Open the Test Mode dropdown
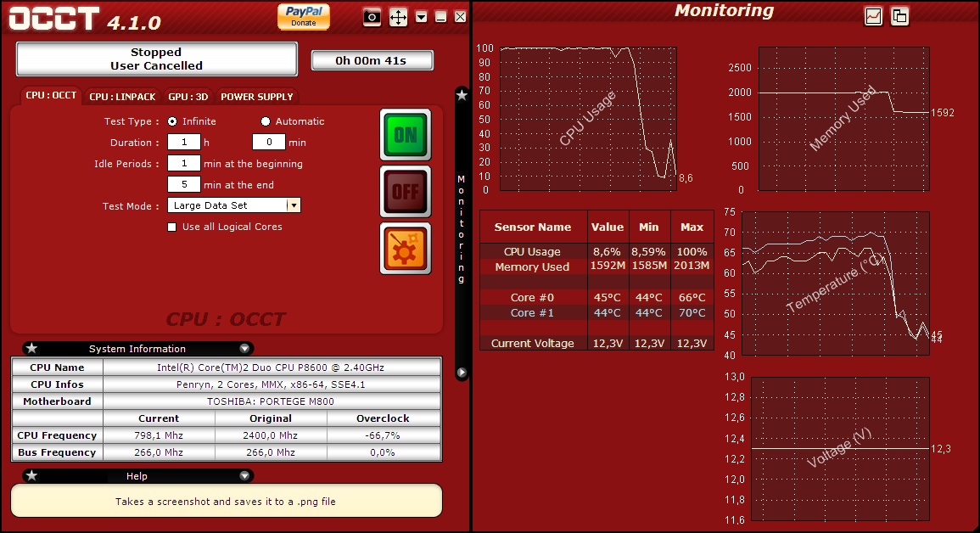Viewport: 980px width, 533px height. coord(233,205)
